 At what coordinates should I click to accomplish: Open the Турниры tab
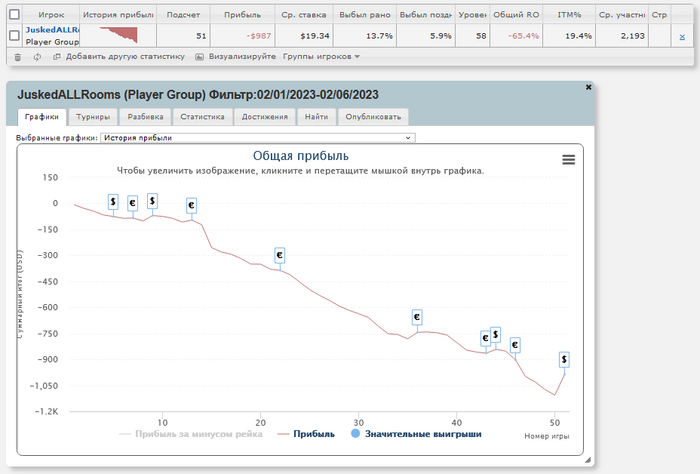[93, 117]
